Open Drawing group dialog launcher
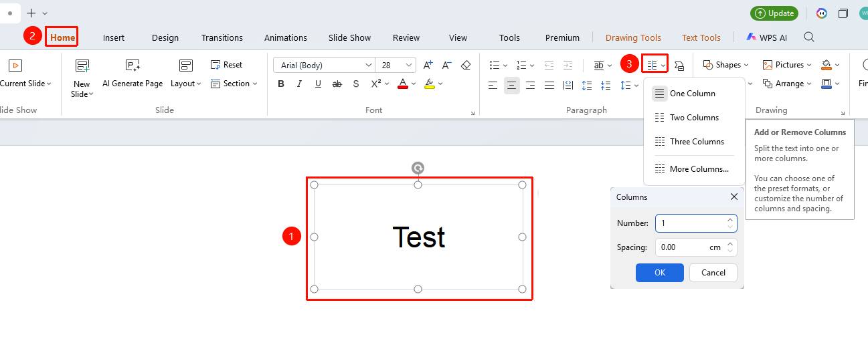The image size is (868, 355). click(843, 114)
